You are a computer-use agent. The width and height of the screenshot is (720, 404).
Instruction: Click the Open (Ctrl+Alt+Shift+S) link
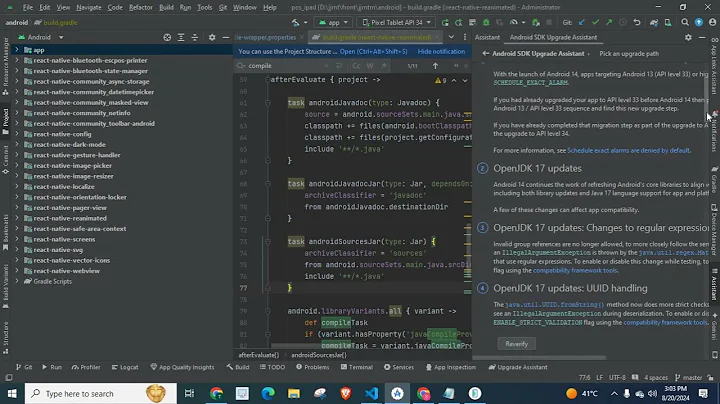(373, 51)
